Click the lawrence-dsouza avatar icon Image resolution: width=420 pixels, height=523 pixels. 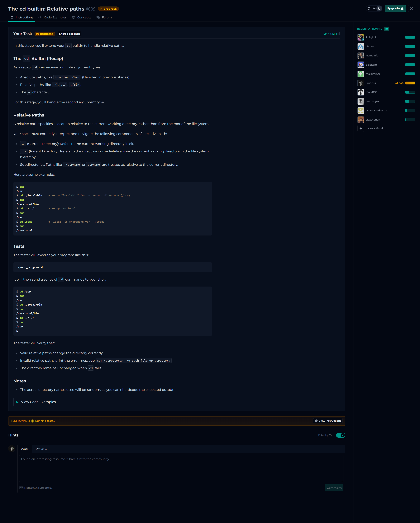360,111
